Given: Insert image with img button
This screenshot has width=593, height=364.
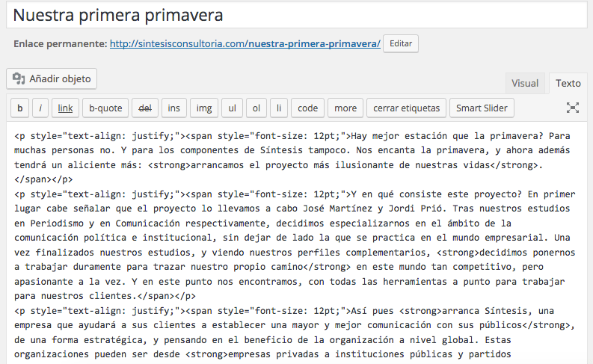Looking at the screenshot, I should point(204,108).
